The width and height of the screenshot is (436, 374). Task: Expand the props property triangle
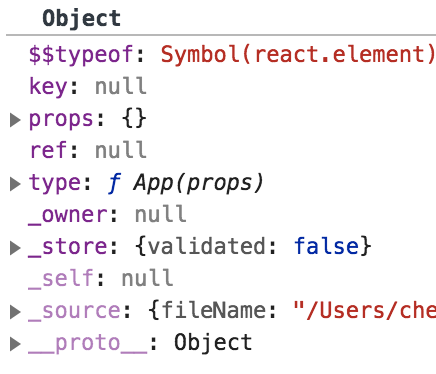(15, 120)
